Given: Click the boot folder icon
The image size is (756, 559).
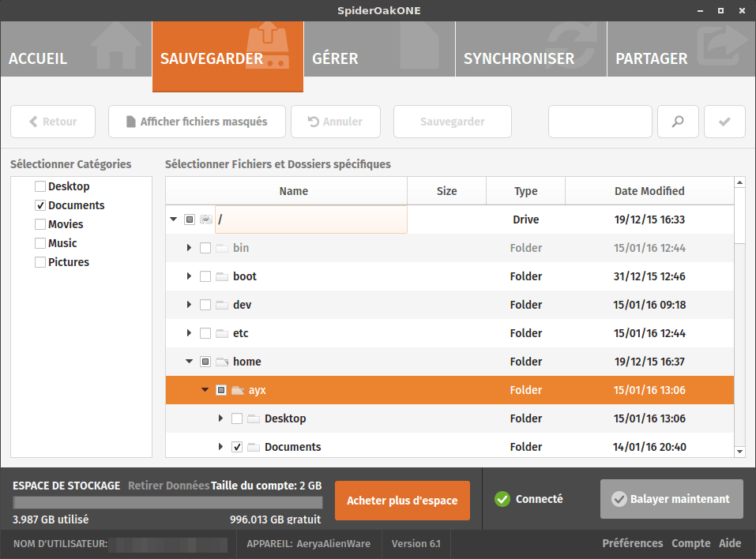Looking at the screenshot, I should click(222, 276).
